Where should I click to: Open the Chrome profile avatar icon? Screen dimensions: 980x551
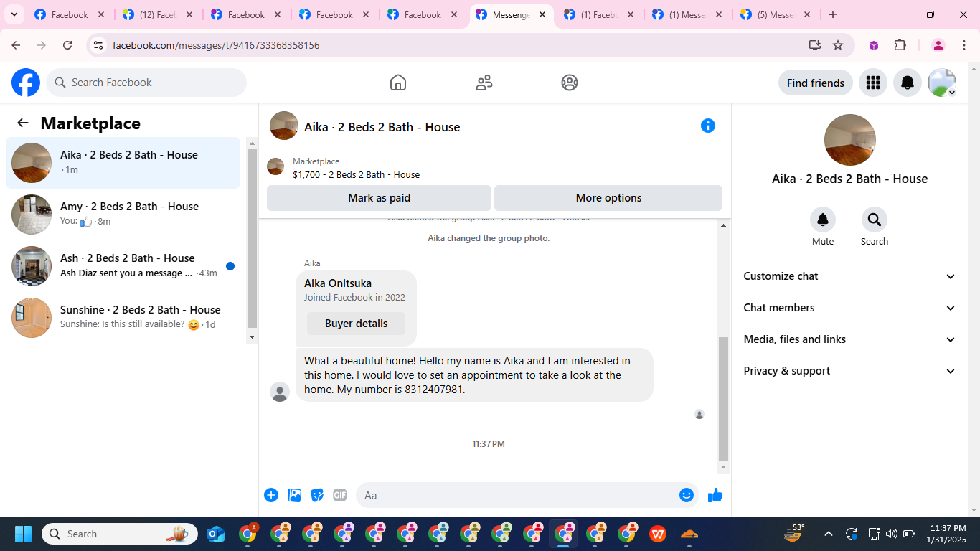click(x=938, y=45)
